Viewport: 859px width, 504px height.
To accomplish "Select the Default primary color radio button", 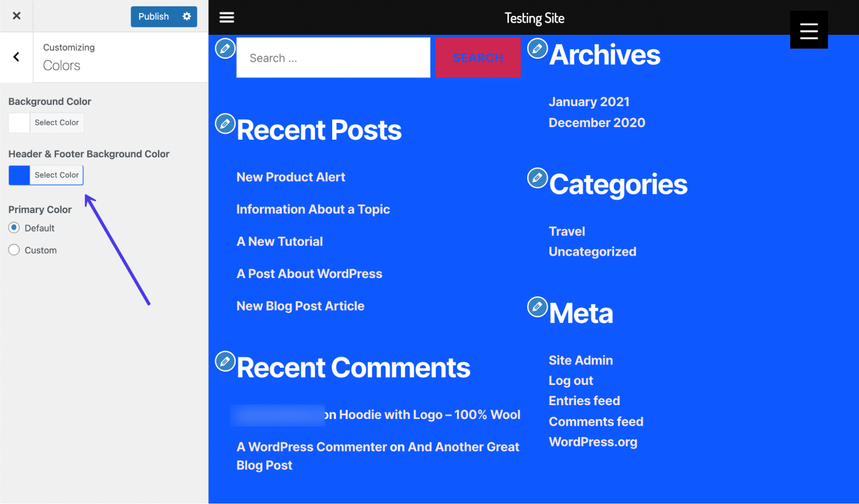I will 14,227.
